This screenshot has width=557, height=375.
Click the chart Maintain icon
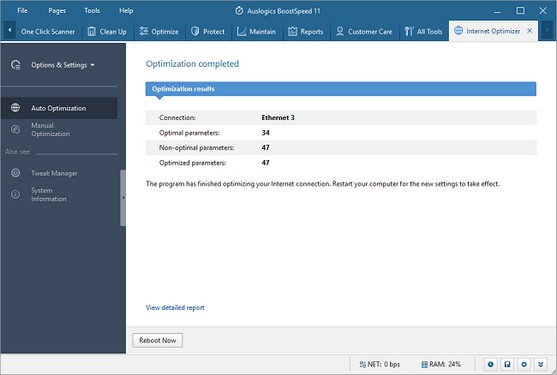[x=241, y=32]
